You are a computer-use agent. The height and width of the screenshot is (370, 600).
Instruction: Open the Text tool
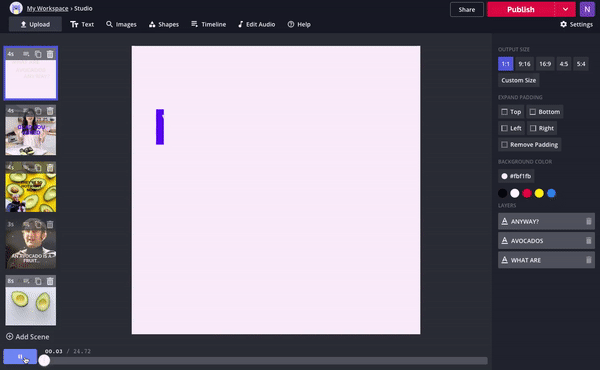82,24
